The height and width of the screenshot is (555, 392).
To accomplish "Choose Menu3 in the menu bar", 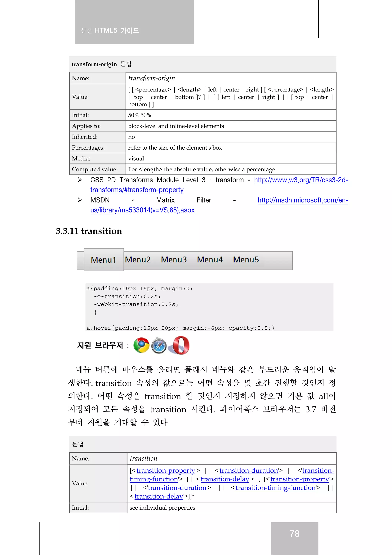I will click(x=174, y=260).
